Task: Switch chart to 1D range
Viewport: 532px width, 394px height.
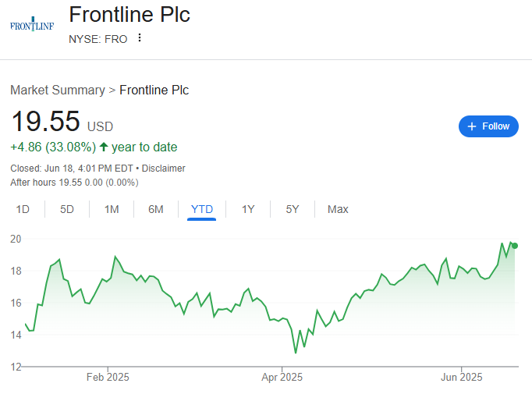Action: click(x=23, y=209)
